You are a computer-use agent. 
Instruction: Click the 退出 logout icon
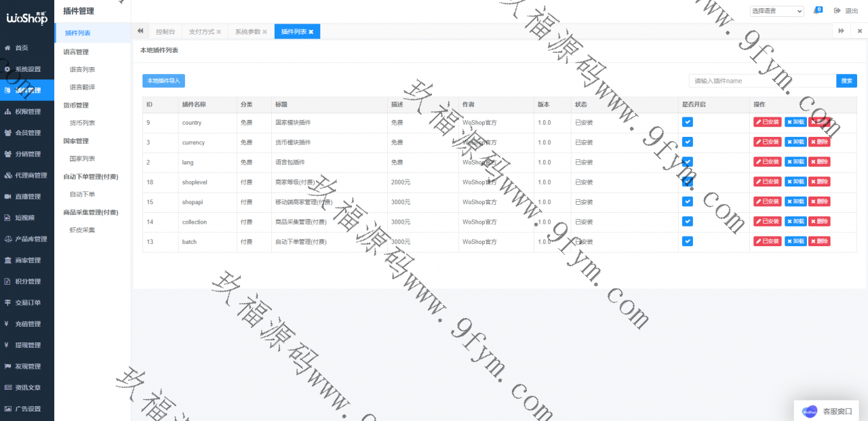tap(837, 11)
